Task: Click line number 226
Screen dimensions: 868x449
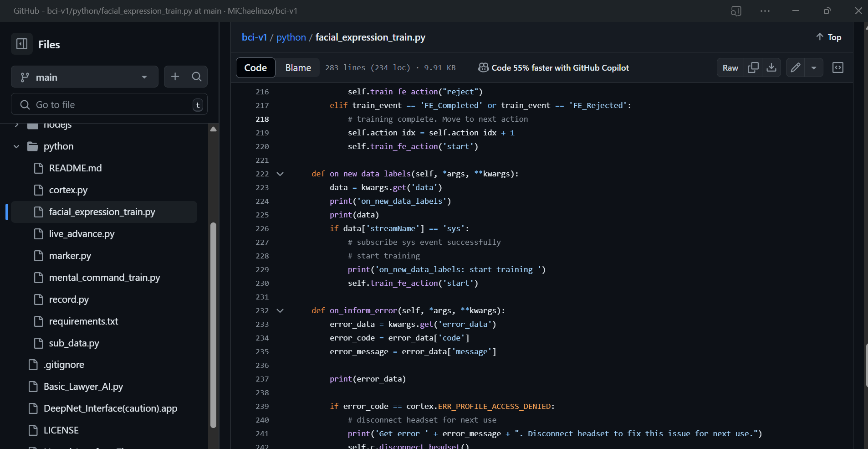Action: [x=262, y=228]
